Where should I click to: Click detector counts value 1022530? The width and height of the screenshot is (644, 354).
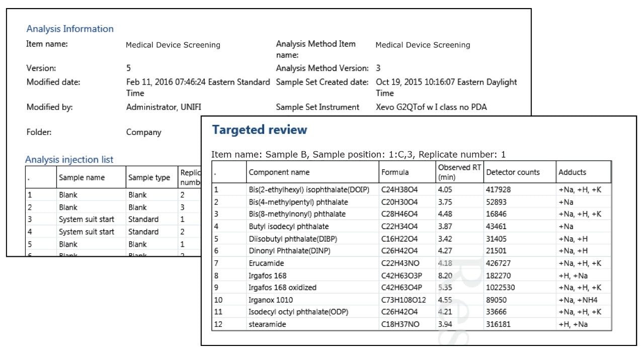[x=501, y=288]
